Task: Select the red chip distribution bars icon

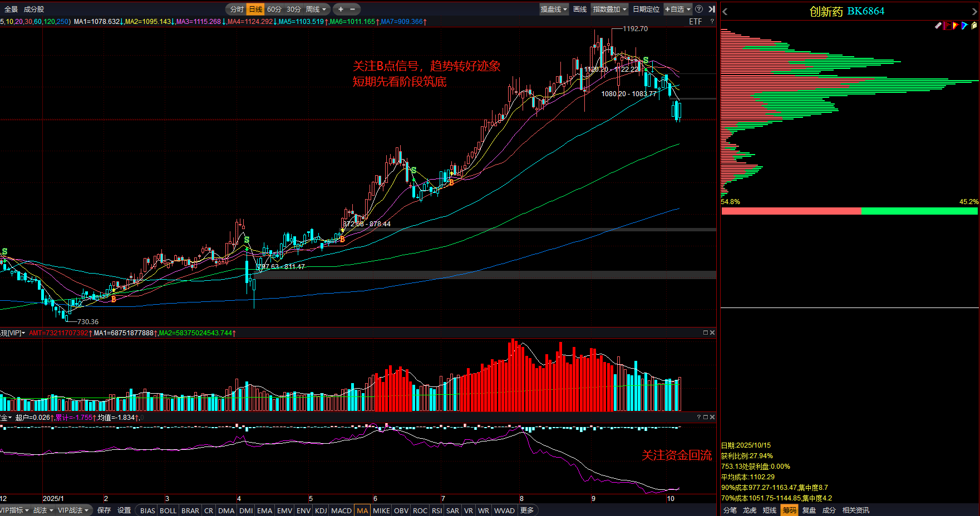Action: pyautogui.click(x=947, y=26)
